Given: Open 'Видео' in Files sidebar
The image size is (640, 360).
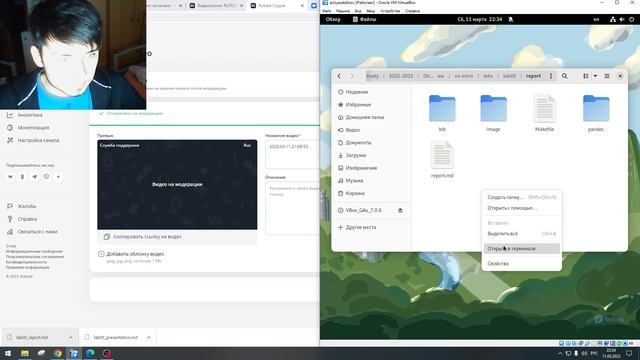Looking at the screenshot, I should [x=371, y=130].
